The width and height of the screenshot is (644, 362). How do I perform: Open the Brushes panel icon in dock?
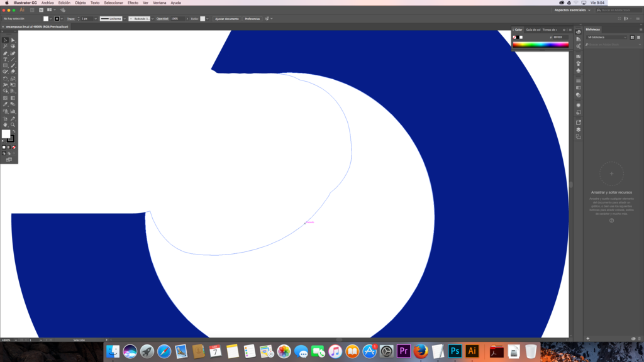coord(579,63)
